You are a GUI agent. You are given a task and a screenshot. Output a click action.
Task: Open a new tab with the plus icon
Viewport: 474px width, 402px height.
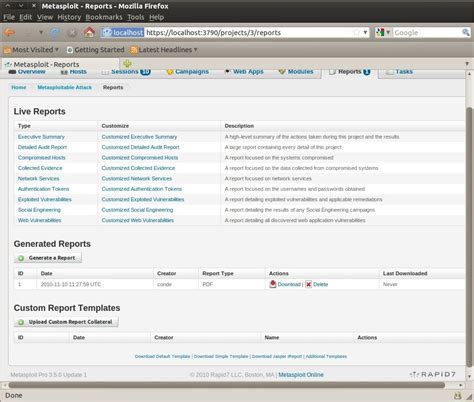coord(127,63)
